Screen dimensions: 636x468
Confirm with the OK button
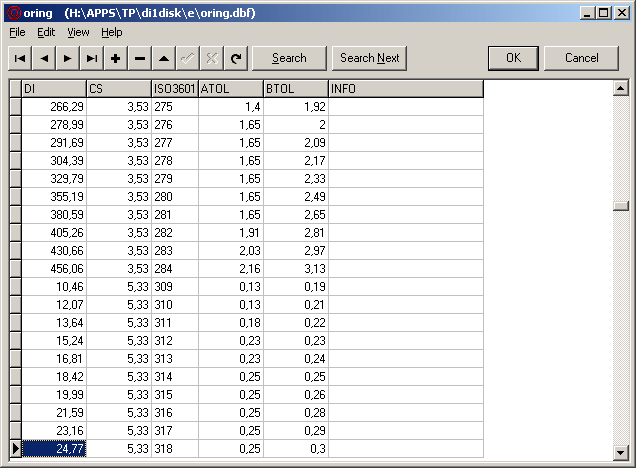513,58
